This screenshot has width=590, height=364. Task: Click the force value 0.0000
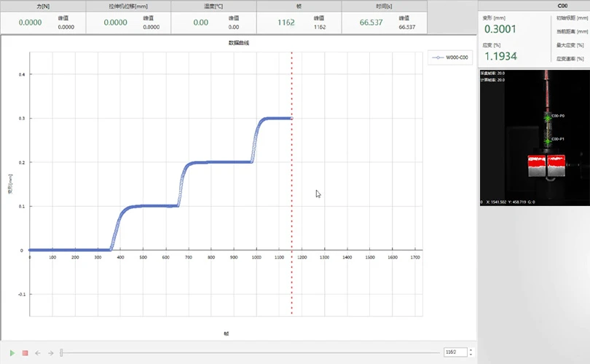pyautogui.click(x=30, y=23)
